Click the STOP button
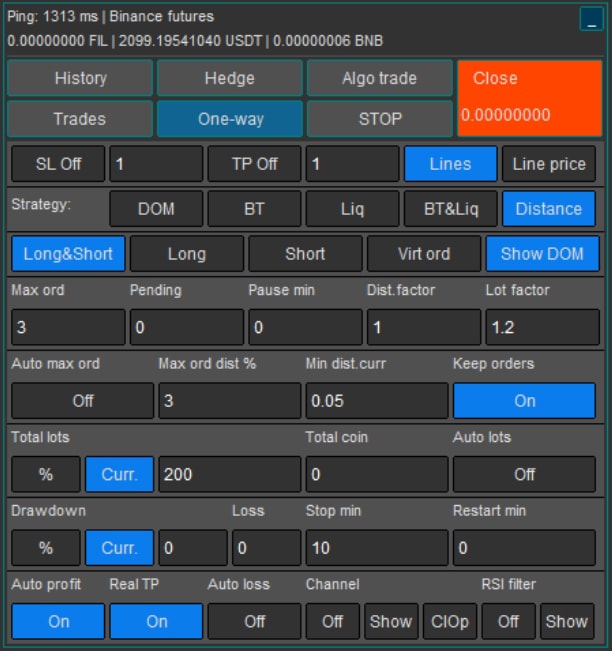 379,118
